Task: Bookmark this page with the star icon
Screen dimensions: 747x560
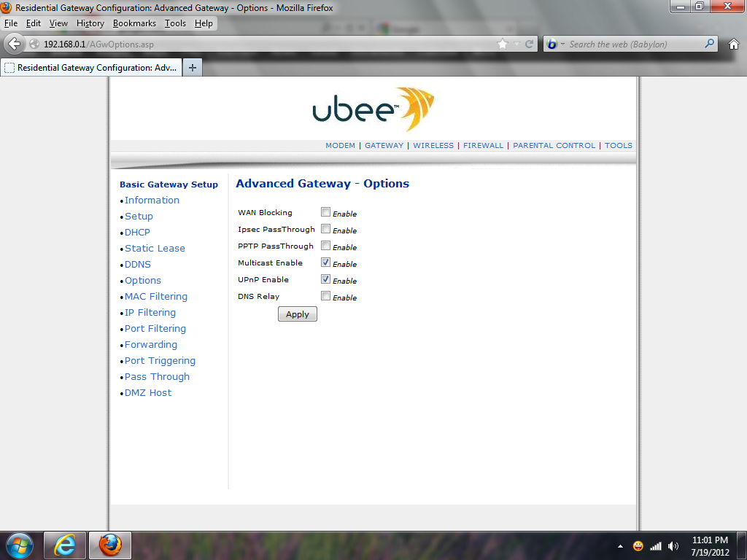Action: tap(503, 44)
